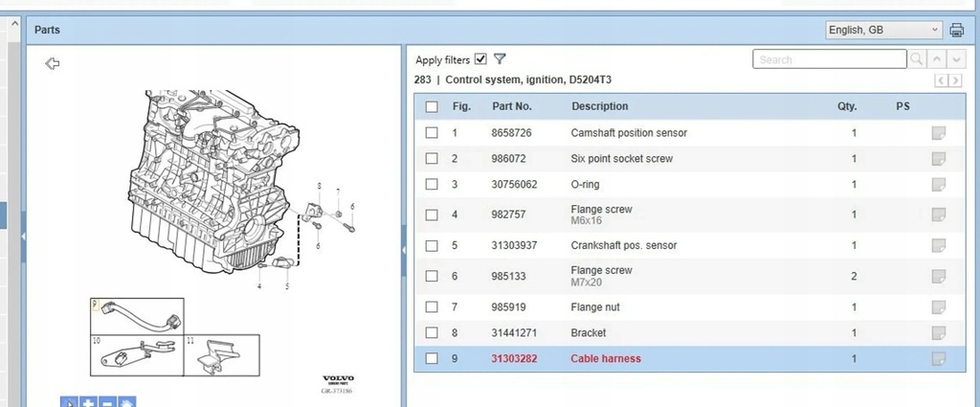The width and height of the screenshot is (980, 407).
Task: Click callout number 4 on engine diagram
Action: [x=259, y=287]
